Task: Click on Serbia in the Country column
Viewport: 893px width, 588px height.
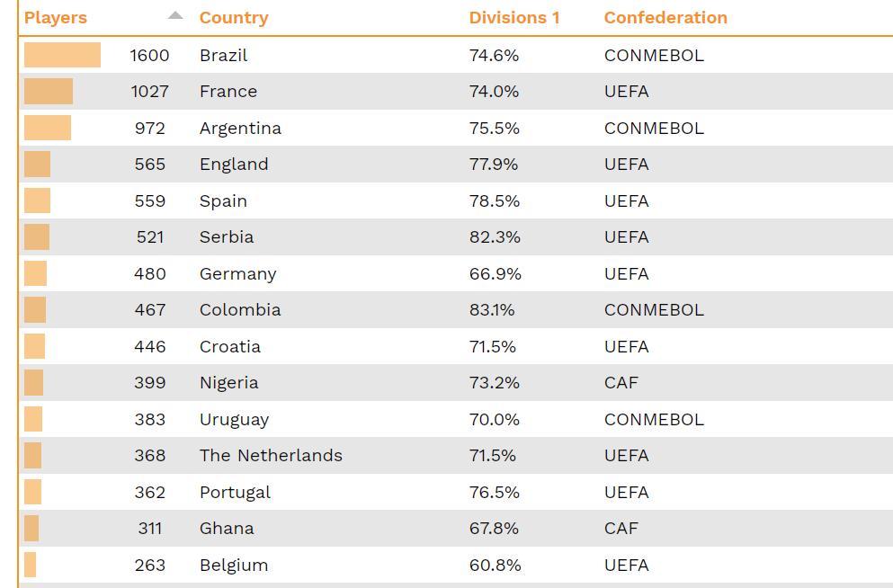Action: point(227,237)
